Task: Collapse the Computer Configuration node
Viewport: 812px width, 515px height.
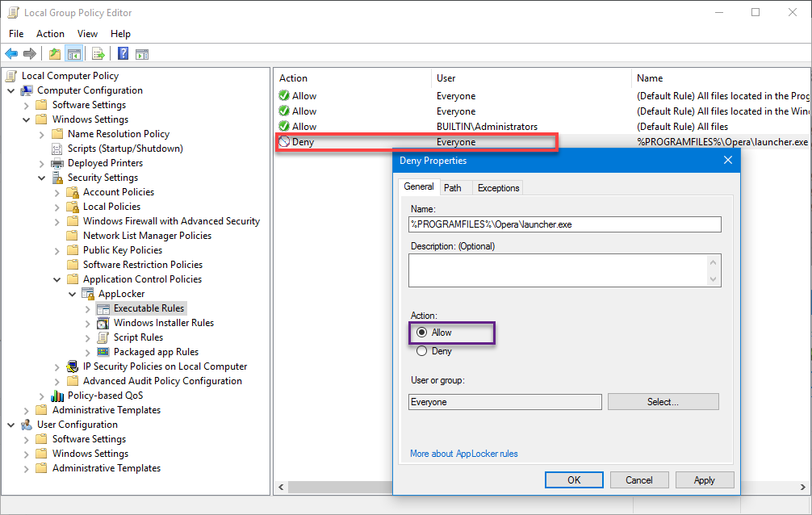Action: coord(11,90)
